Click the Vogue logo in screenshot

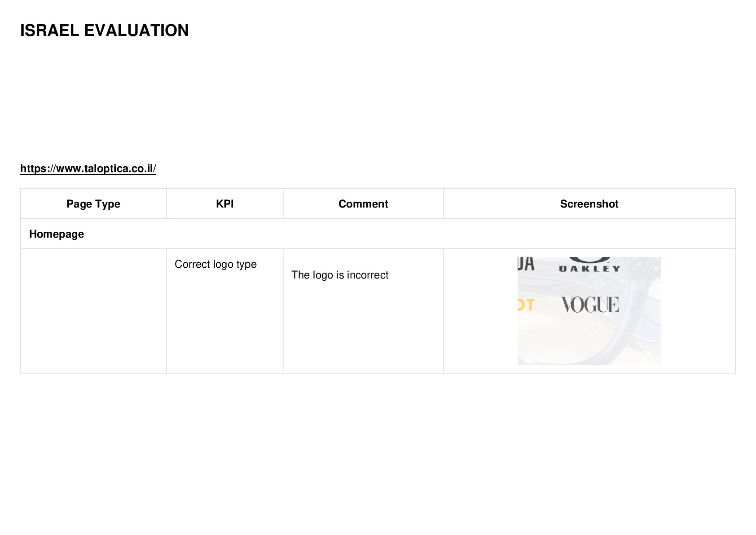pos(590,305)
